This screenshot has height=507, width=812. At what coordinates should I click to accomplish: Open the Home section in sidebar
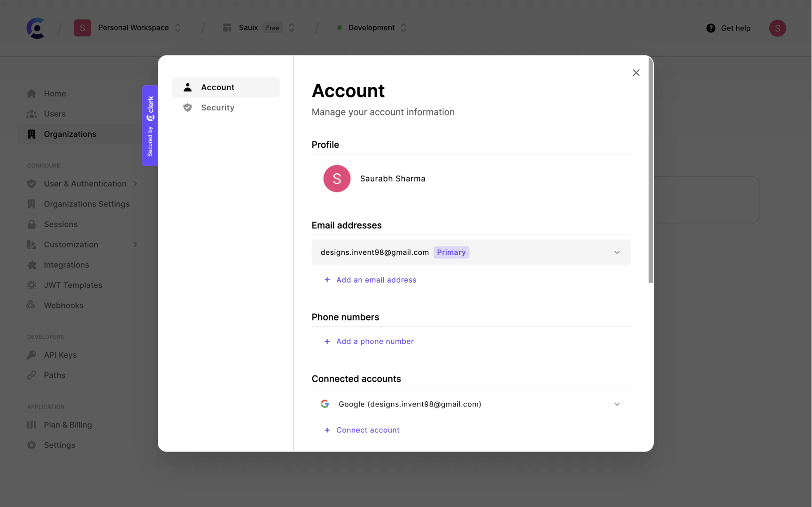[54, 93]
